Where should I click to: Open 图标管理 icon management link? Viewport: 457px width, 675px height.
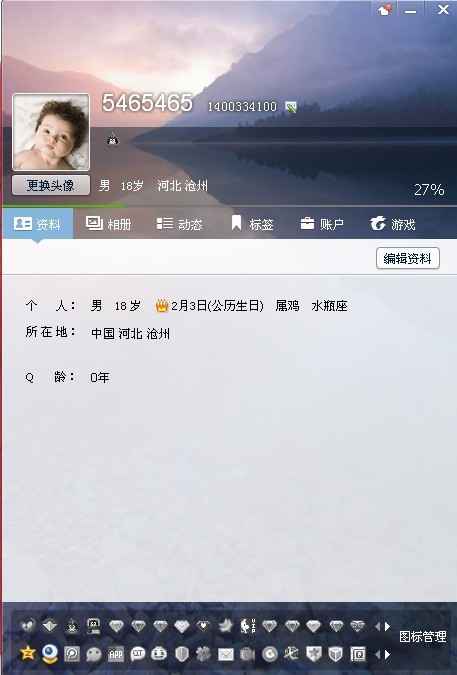[x=422, y=637]
